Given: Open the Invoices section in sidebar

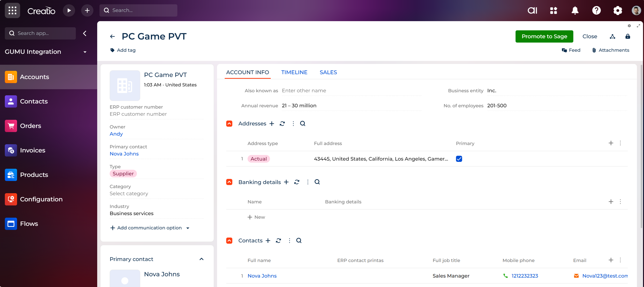Looking at the screenshot, I should (33, 150).
